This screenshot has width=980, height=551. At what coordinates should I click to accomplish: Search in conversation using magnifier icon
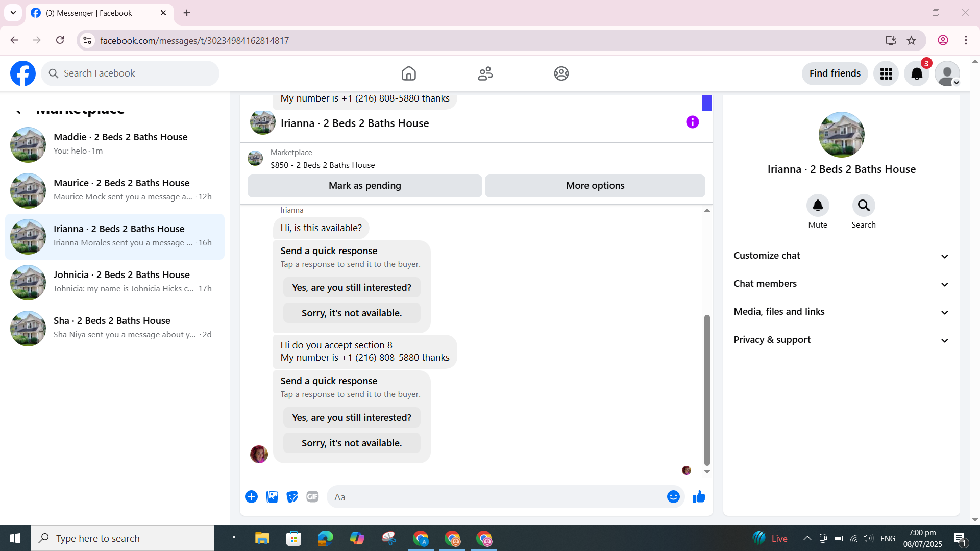click(x=863, y=206)
